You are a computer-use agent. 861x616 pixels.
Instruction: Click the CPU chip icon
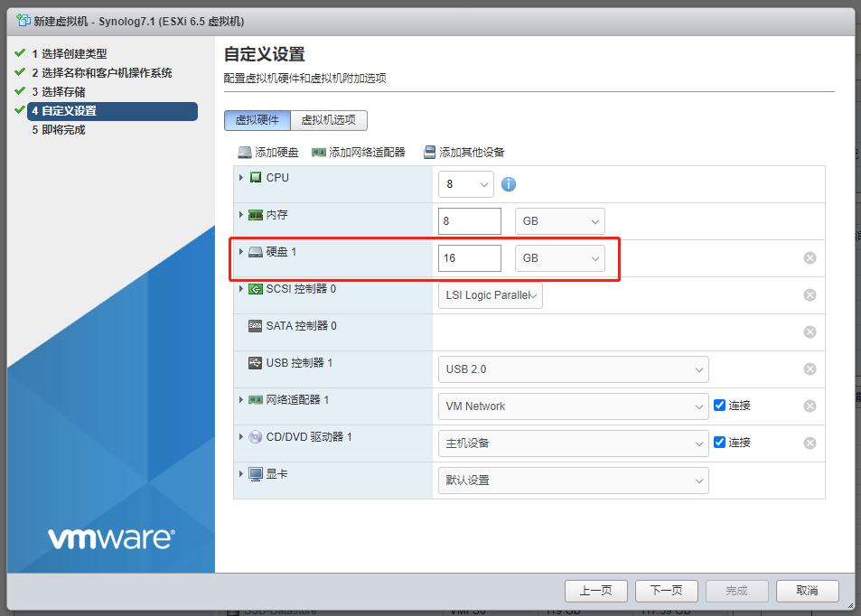click(x=256, y=177)
